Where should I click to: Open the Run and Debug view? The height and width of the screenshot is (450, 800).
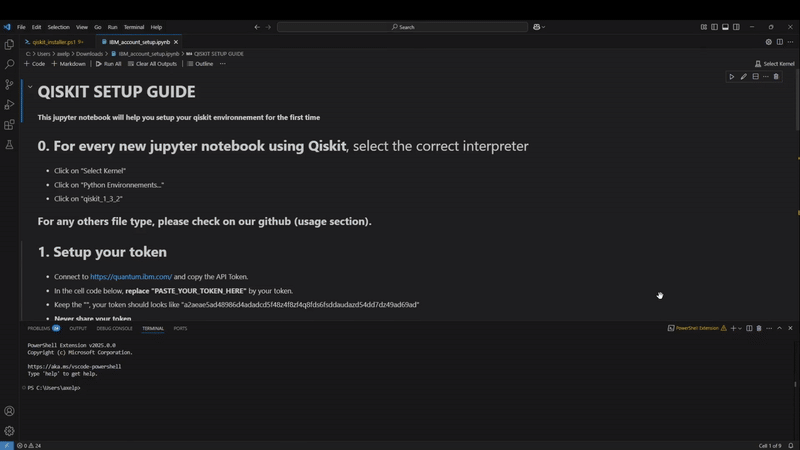point(9,105)
